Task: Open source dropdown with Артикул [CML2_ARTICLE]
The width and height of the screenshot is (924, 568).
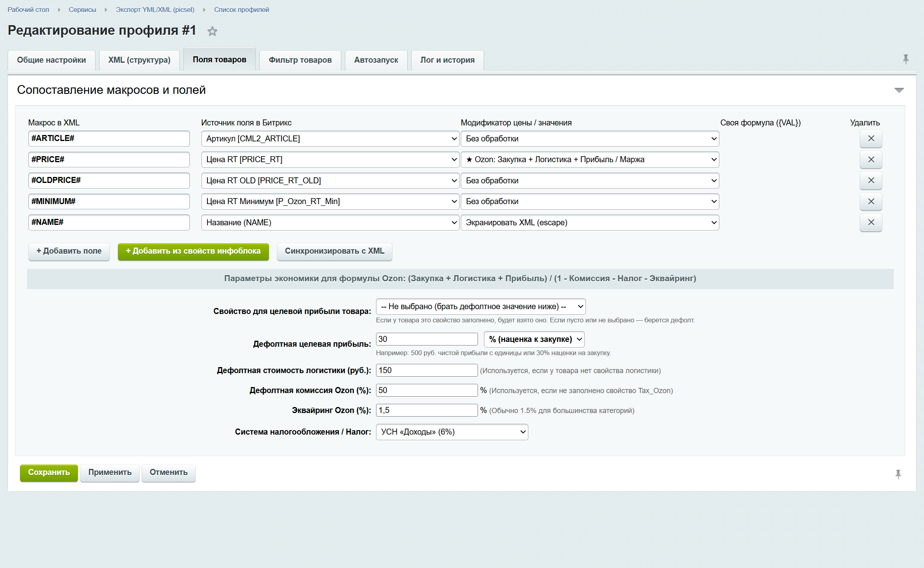Action: point(330,139)
